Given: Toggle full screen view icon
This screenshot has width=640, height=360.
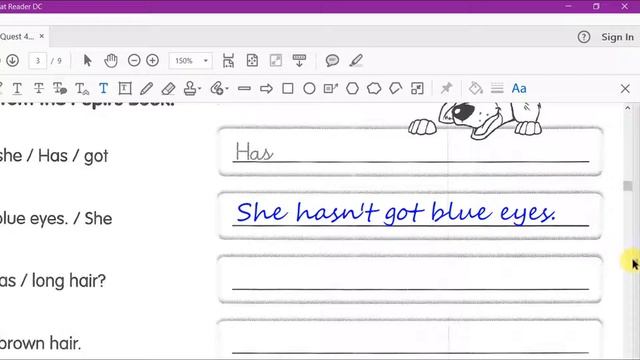Looking at the screenshot, I should click(x=276, y=61).
